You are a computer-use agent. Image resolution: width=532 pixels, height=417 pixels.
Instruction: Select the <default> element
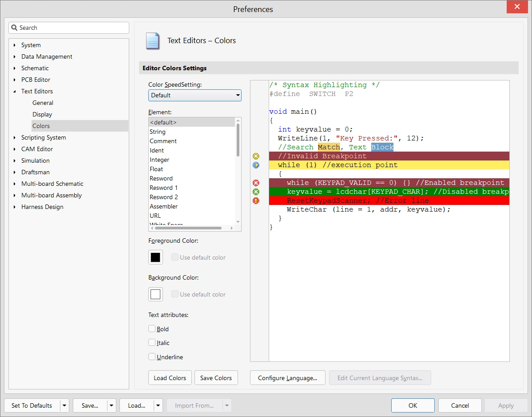tap(192, 122)
